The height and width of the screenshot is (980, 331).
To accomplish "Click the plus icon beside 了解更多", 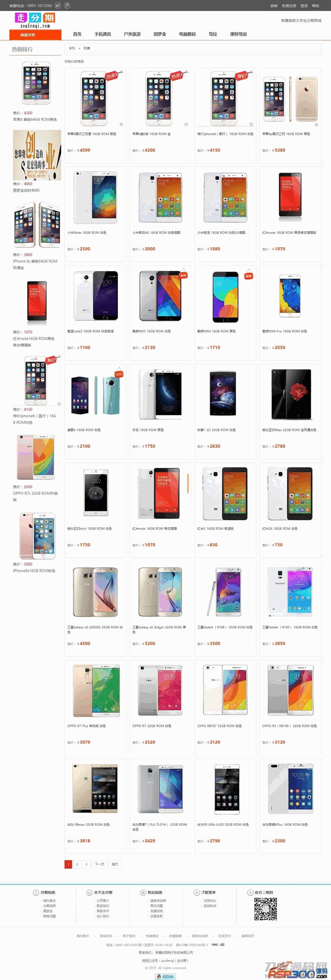I will tap(196, 892).
